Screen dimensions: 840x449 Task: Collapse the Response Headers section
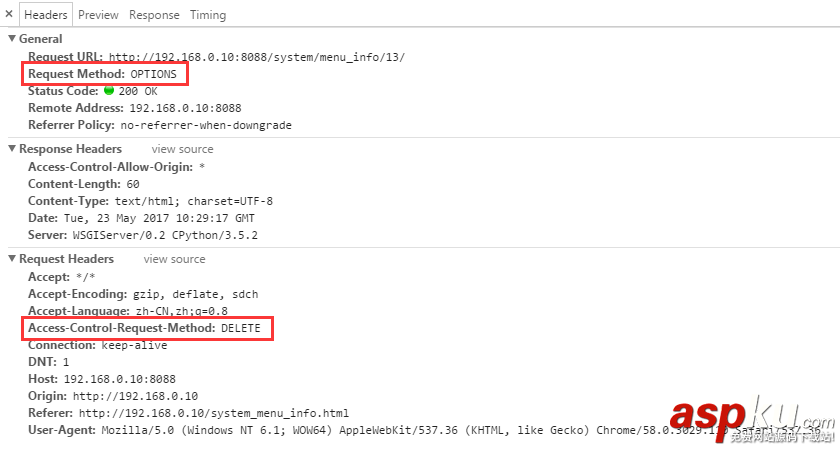pyautogui.click(x=11, y=149)
